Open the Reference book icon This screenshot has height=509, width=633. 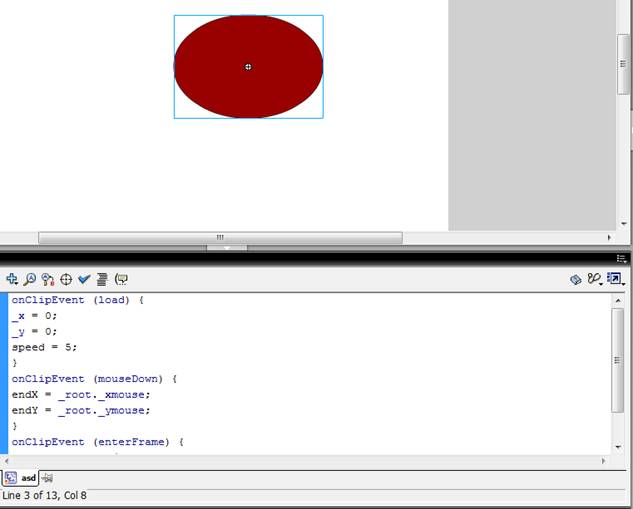pos(576,279)
